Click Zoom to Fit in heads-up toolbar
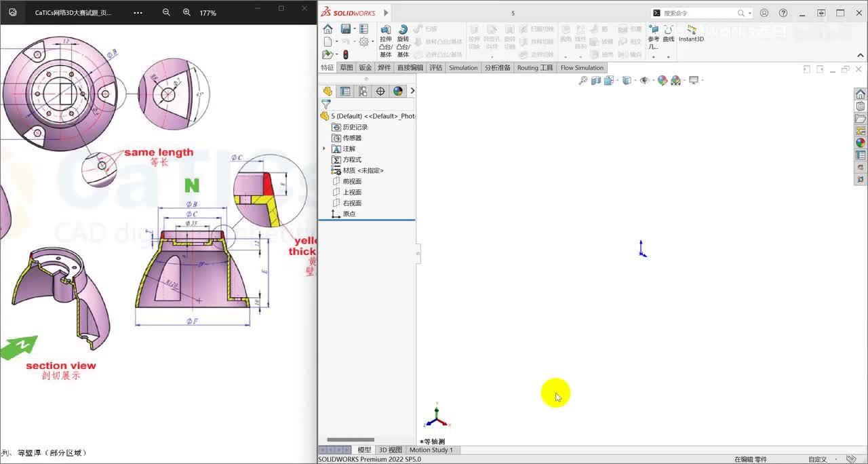This screenshot has height=464, width=868. click(583, 80)
